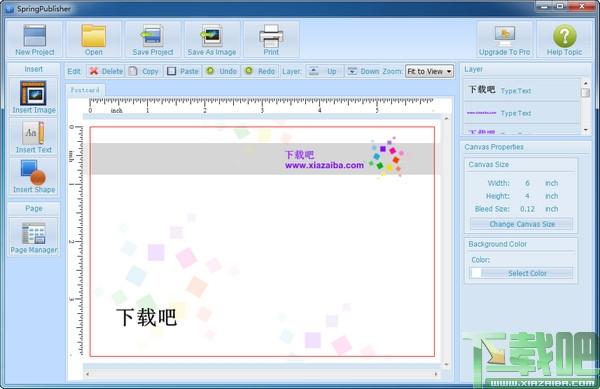Export using Save As Image
The height and width of the screenshot is (389, 600).
(212, 39)
